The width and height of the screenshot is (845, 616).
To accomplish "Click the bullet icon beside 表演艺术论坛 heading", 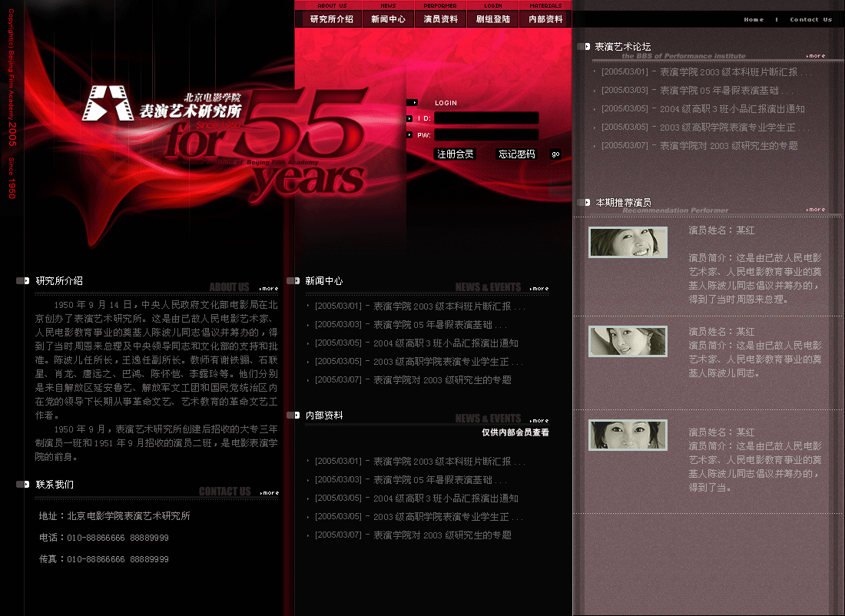I will coord(584,46).
